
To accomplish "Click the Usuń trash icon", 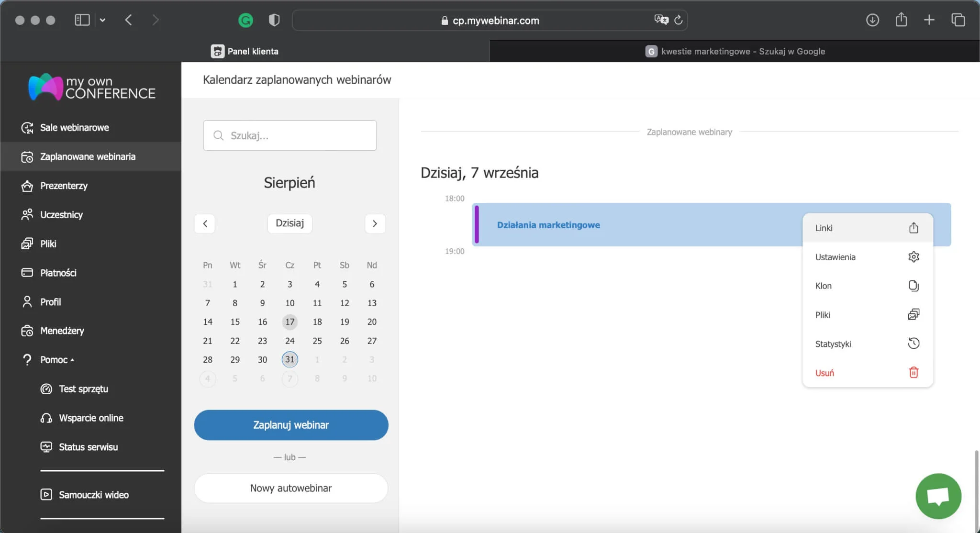I will [x=914, y=372].
